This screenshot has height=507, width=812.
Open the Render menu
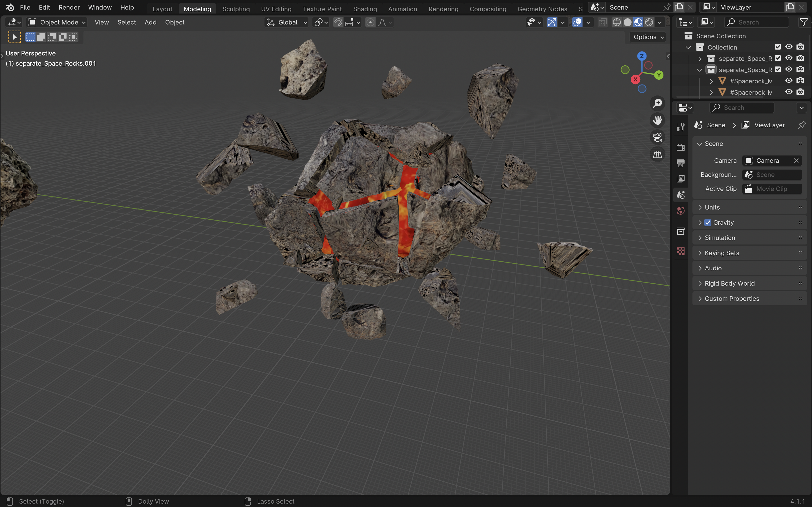pos(69,7)
